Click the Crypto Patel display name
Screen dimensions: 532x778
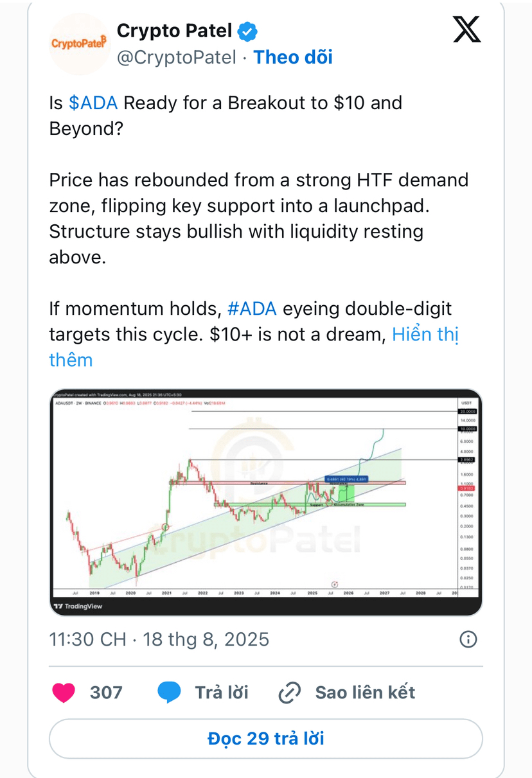tap(174, 31)
